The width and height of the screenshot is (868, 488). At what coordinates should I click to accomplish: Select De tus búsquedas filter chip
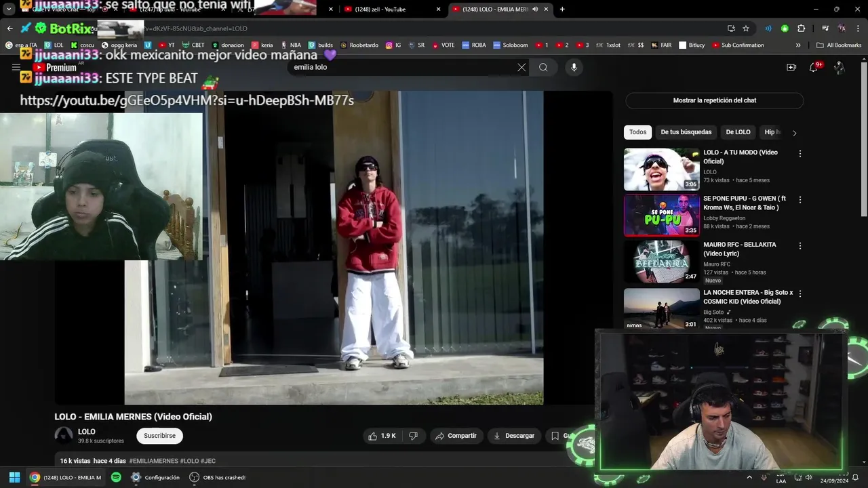(x=686, y=132)
